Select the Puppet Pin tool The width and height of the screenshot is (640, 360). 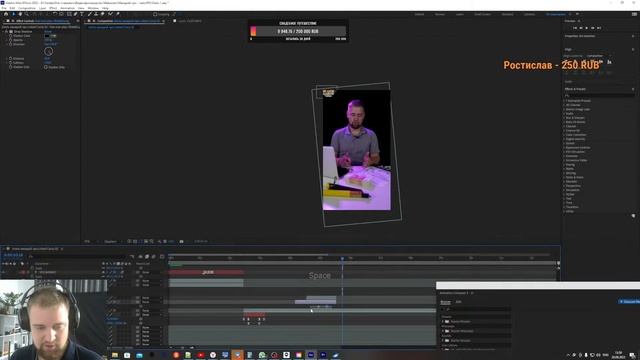pyautogui.click(x=118, y=14)
